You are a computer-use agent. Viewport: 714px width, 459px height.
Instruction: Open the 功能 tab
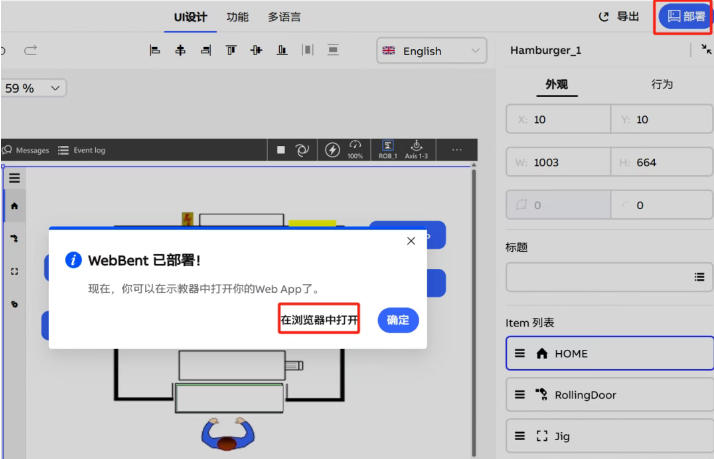pyautogui.click(x=237, y=17)
